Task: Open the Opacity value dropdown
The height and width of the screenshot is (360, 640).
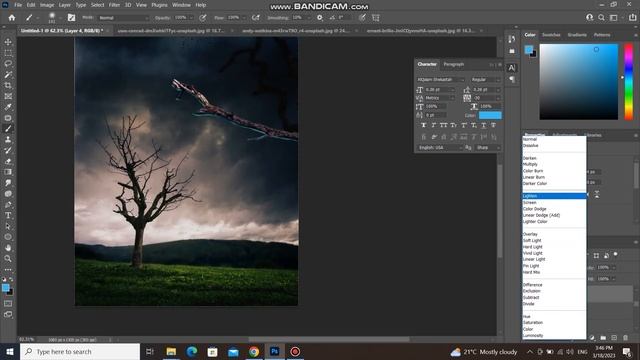Action: coord(190,18)
